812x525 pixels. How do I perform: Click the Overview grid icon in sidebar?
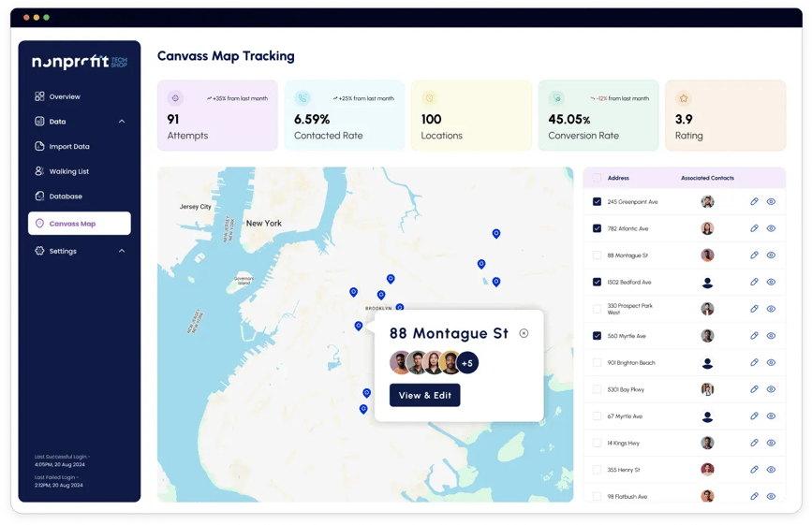39,96
